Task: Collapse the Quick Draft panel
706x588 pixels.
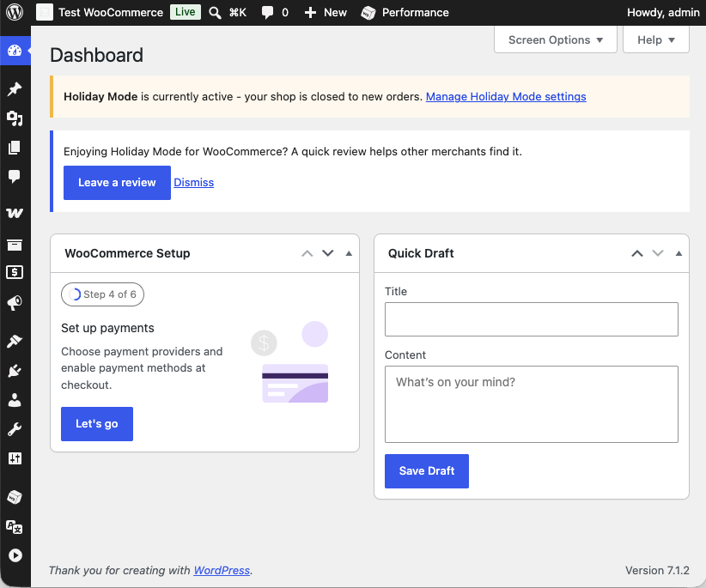Action: click(679, 253)
